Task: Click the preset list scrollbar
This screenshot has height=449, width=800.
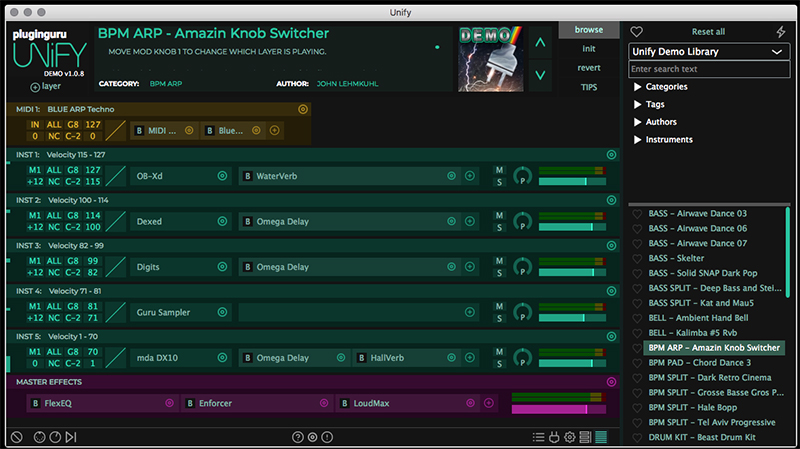Action: [788, 253]
